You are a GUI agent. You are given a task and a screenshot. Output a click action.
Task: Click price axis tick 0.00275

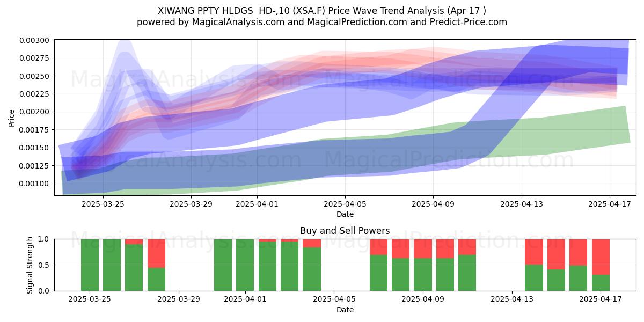35,58
